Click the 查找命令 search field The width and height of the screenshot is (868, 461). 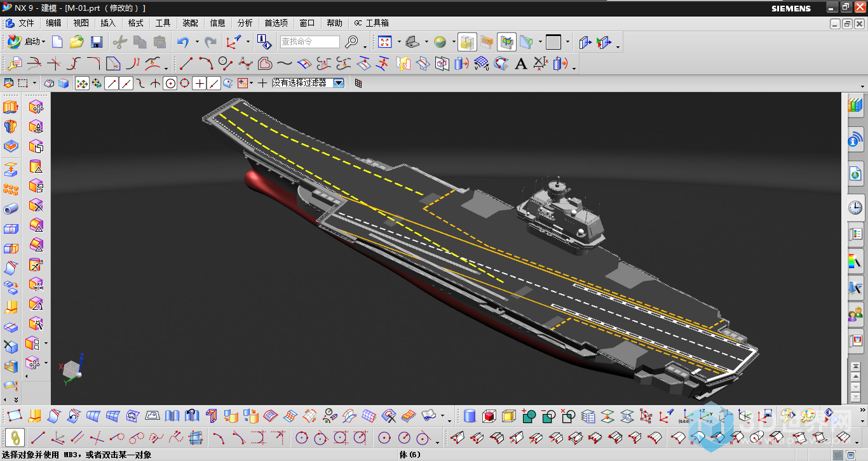(x=310, y=42)
